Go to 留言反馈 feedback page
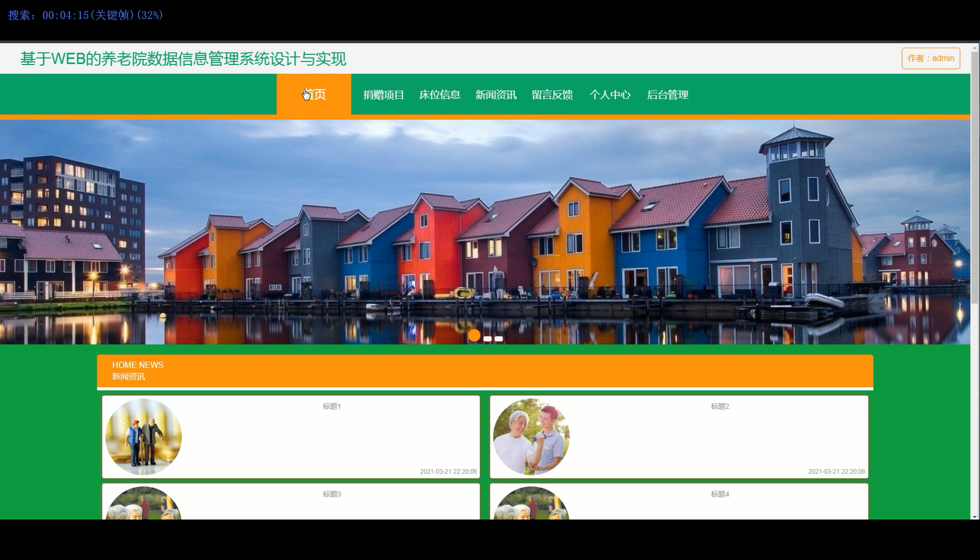This screenshot has width=980, height=560. tap(552, 94)
